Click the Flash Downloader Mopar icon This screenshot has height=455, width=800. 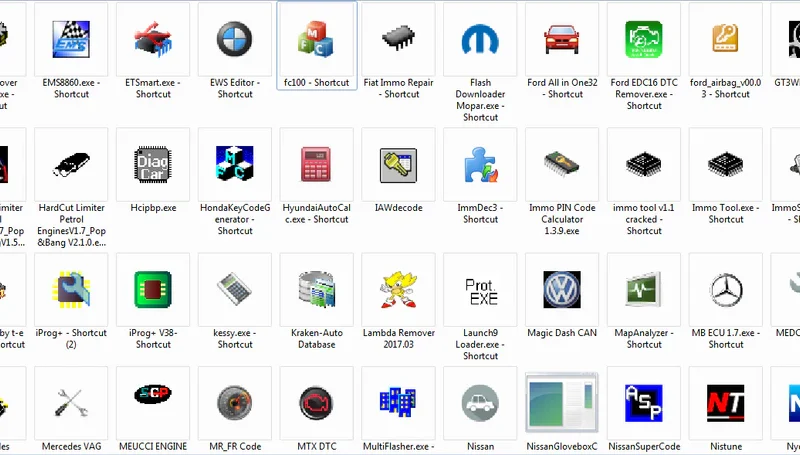(480, 40)
